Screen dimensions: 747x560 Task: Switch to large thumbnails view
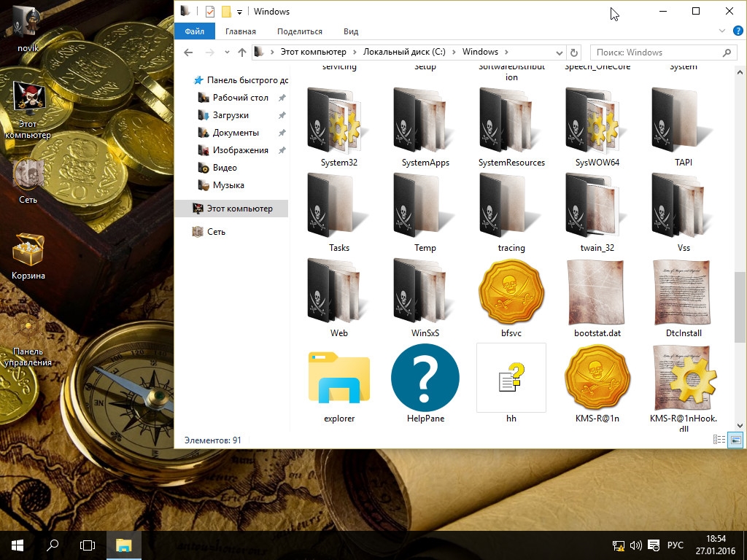point(735,440)
